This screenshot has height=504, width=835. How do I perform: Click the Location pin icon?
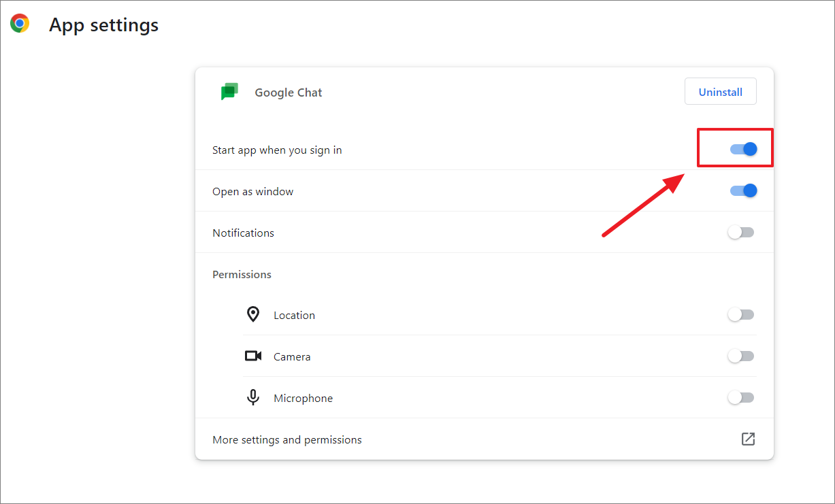point(253,314)
